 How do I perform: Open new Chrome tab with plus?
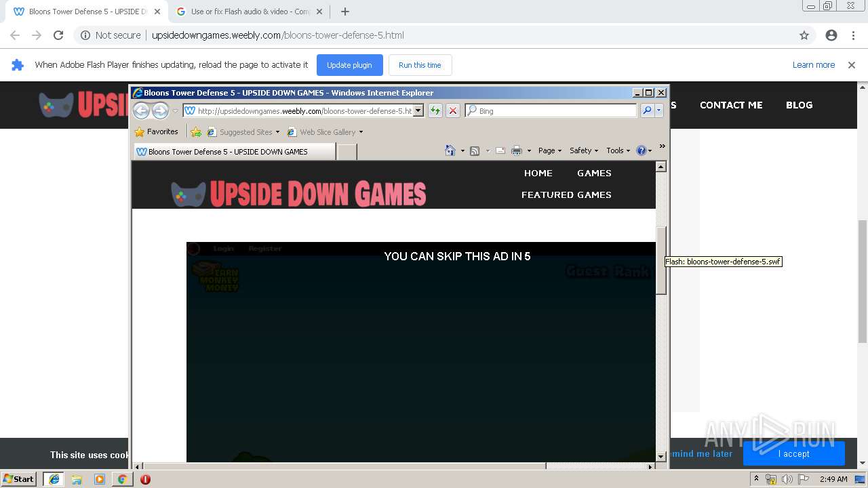[345, 12]
